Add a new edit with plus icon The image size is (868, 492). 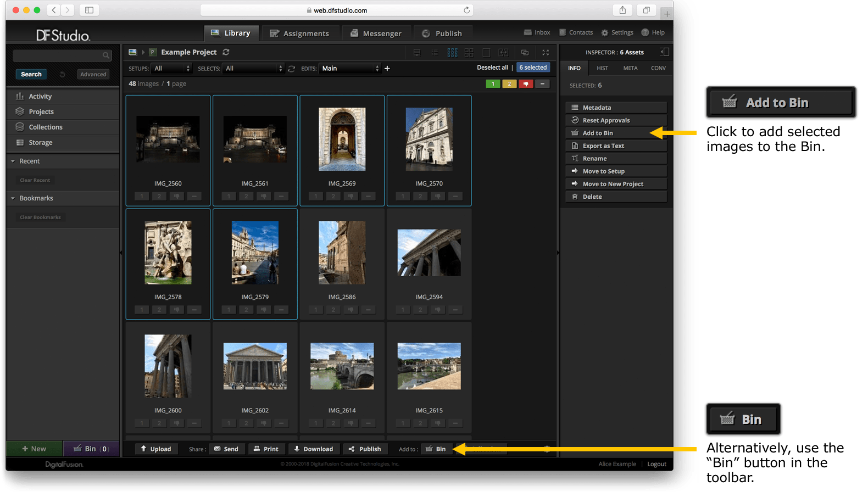coord(387,69)
